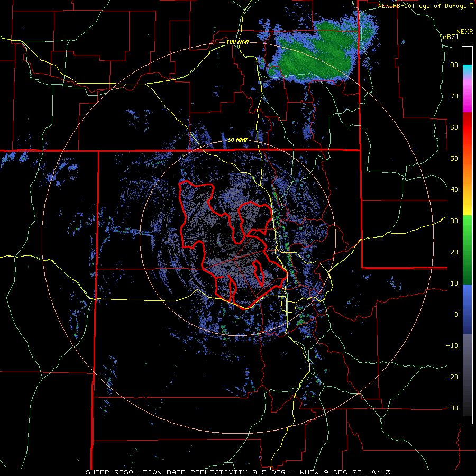The height and width of the screenshot is (476, 476).
Task: Click the 0 value on dBZ scale
Action: pos(456,315)
